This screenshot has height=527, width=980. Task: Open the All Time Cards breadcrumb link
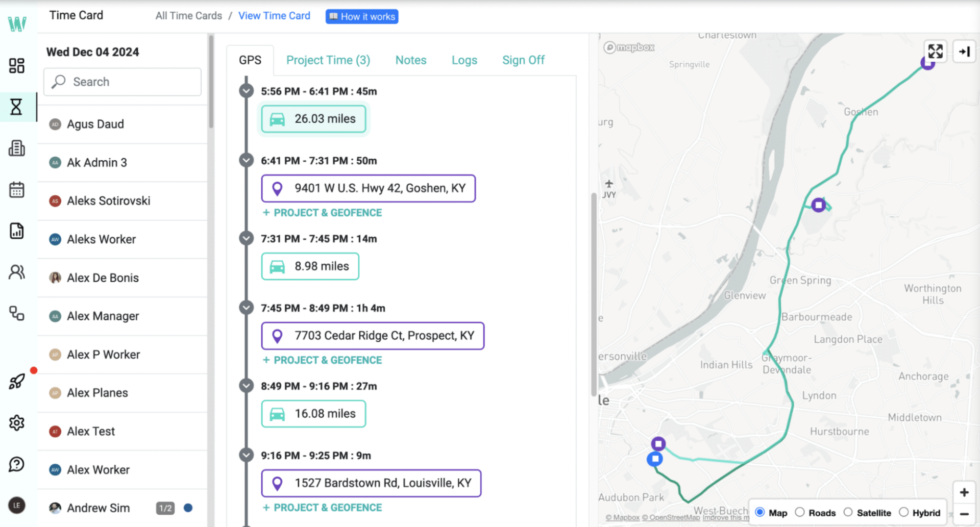188,16
